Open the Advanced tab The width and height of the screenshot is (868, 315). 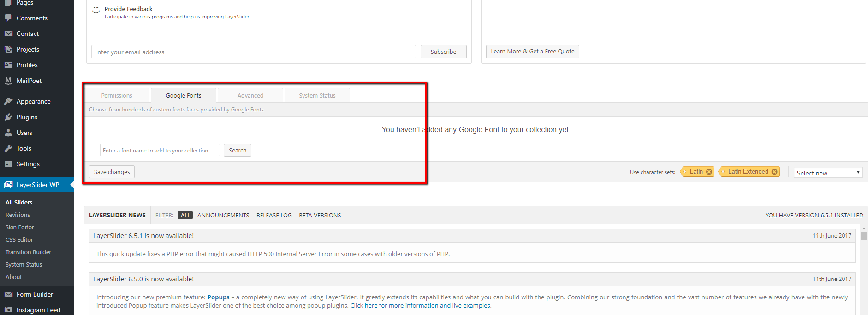(x=250, y=95)
